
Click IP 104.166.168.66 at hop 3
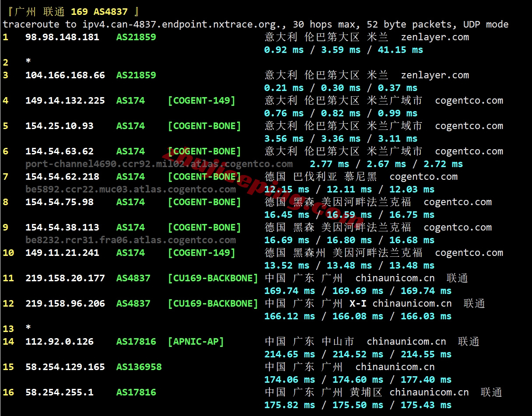point(65,75)
